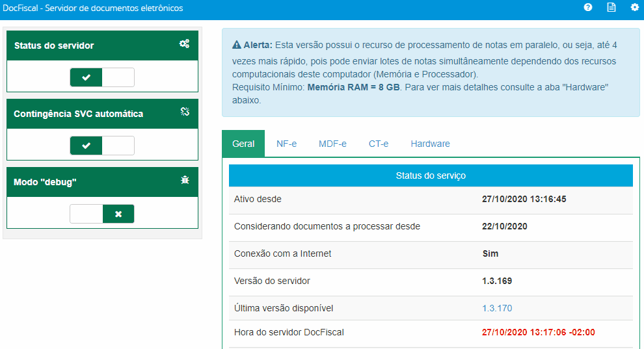This screenshot has width=644, height=349.
Task: Click the Status do serviço table header
Action: click(x=431, y=175)
